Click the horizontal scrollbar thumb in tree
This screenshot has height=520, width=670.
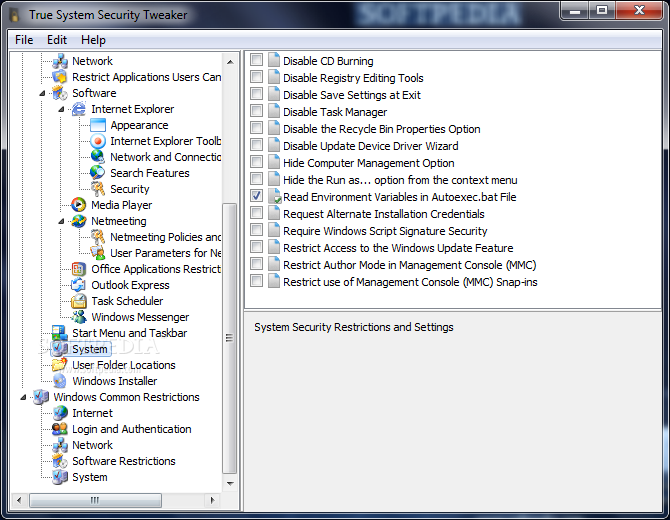[95, 500]
